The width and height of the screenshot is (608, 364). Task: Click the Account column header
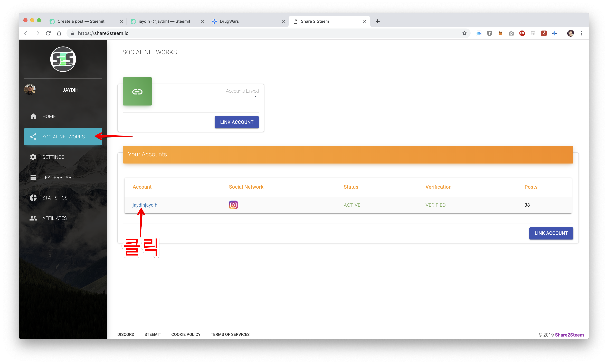(142, 187)
